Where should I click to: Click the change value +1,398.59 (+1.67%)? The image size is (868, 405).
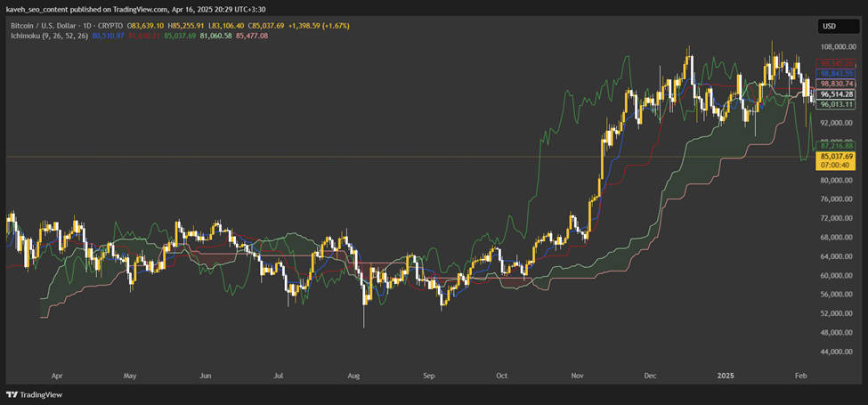[x=319, y=26]
